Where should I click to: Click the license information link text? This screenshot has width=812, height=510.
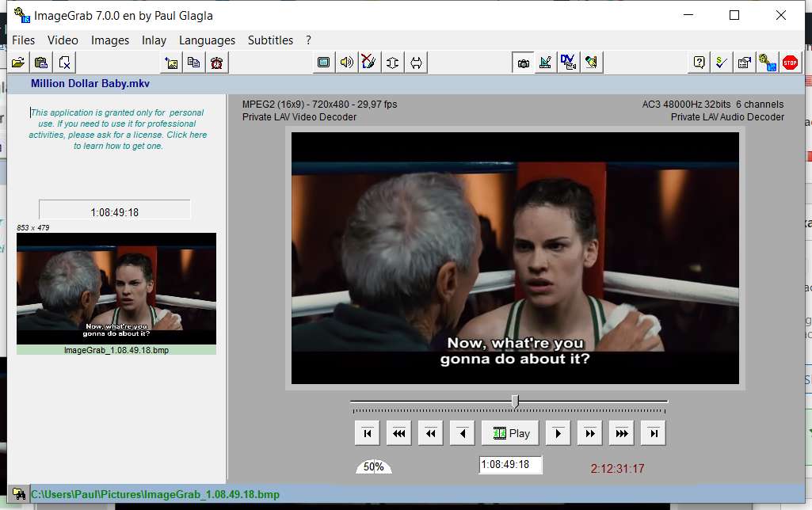(117, 129)
